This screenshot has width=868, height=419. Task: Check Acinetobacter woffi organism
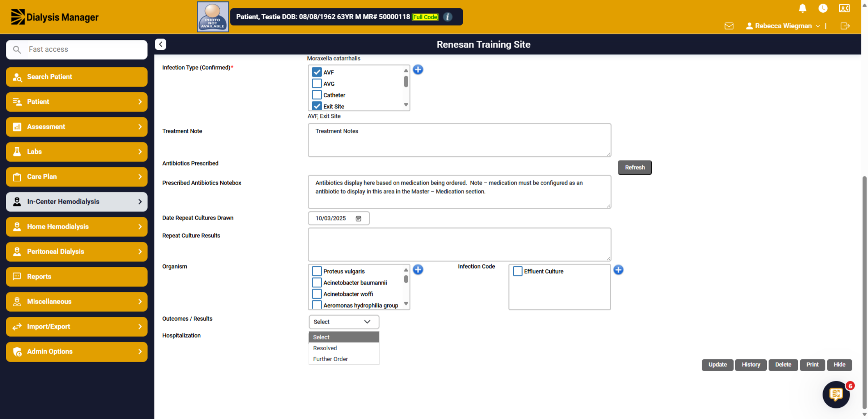point(317,294)
